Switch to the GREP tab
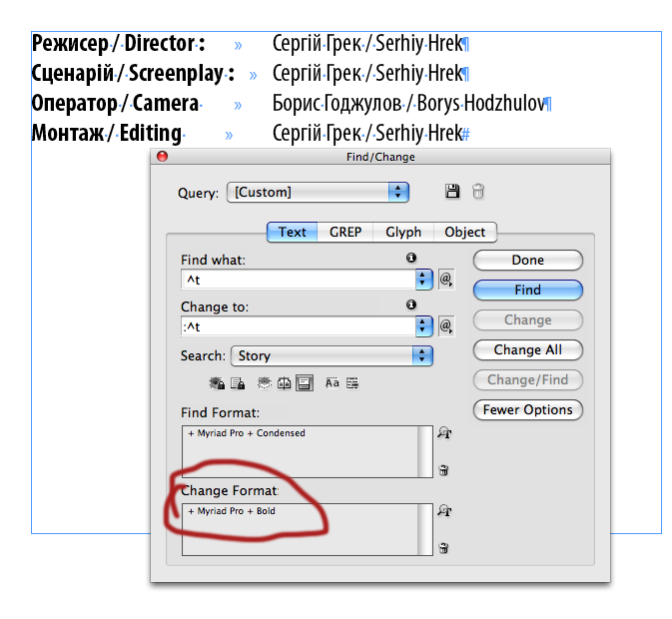The width and height of the screenshot is (672, 619). [345, 233]
